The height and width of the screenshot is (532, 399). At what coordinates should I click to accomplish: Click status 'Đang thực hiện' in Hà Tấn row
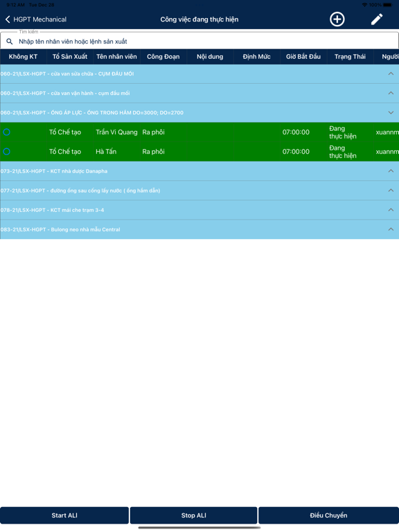pos(343,152)
